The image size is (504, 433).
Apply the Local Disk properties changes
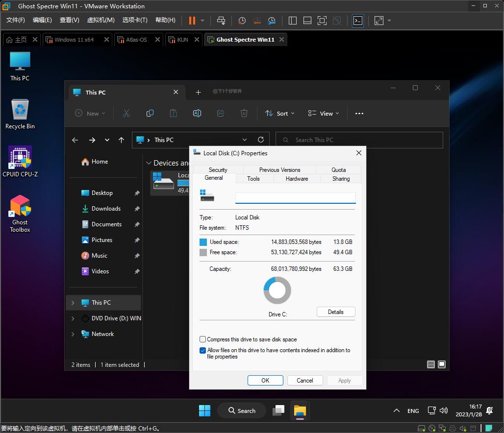click(x=344, y=380)
